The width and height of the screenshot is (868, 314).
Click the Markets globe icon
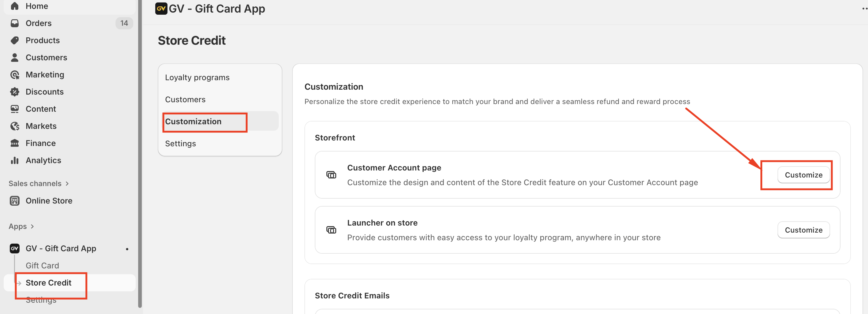click(14, 126)
